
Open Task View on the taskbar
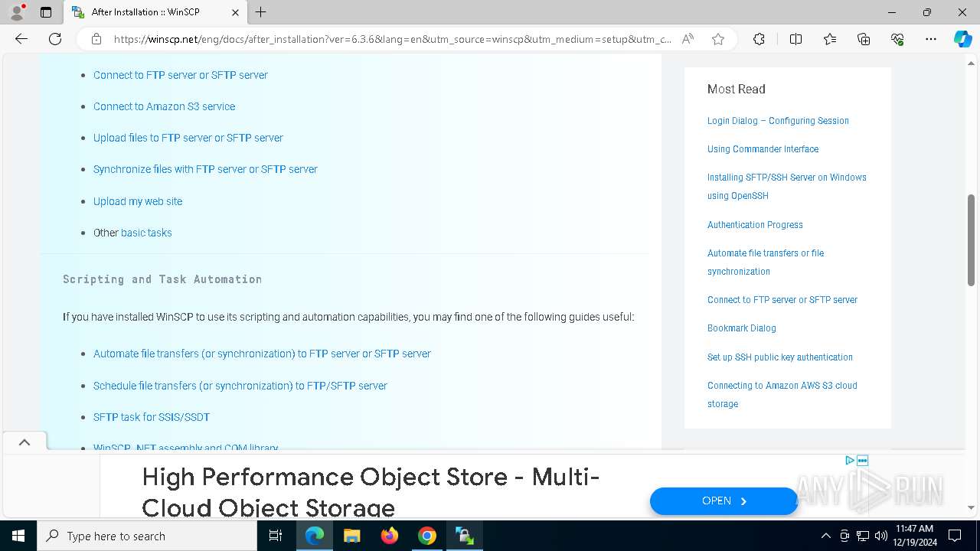tap(276, 536)
